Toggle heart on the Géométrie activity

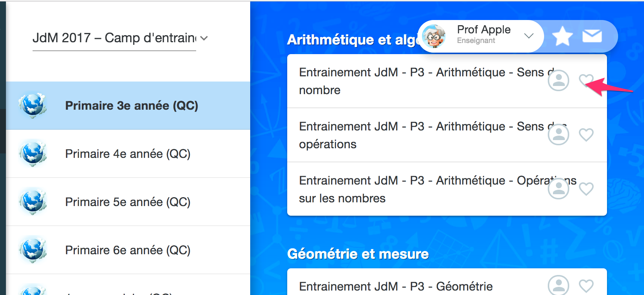point(586,286)
